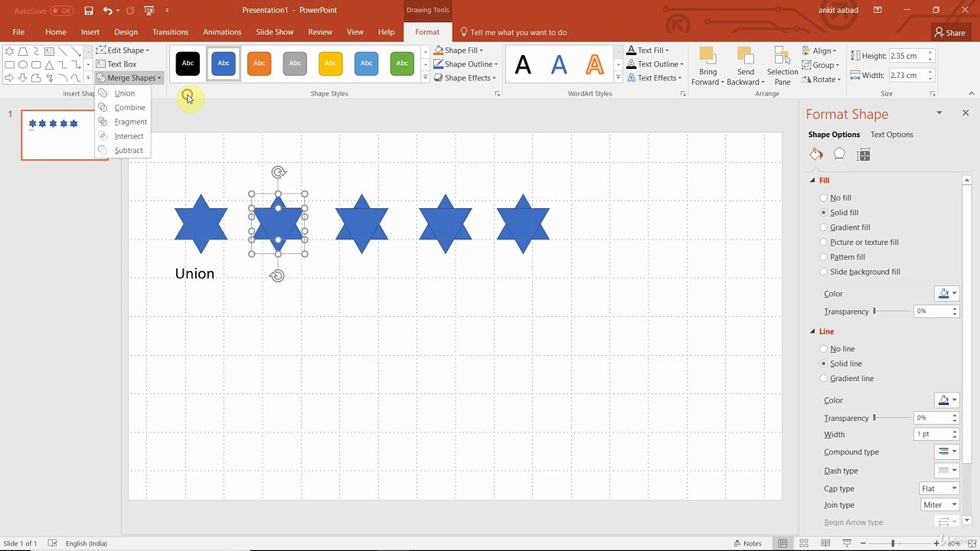Choose Combine from Merge Shapes menu
980x551 pixels.
tap(129, 108)
